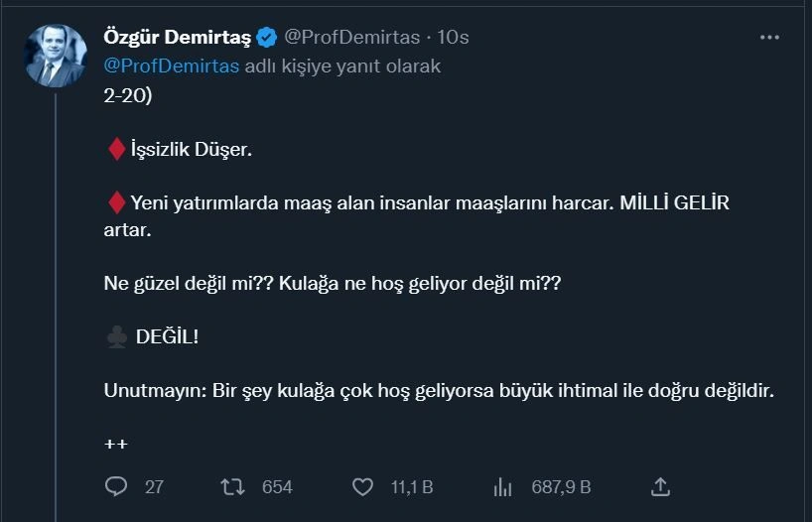Image resolution: width=812 pixels, height=522 pixels.
Task: Open the three-dot more options menu
Action: coord(769,37)
